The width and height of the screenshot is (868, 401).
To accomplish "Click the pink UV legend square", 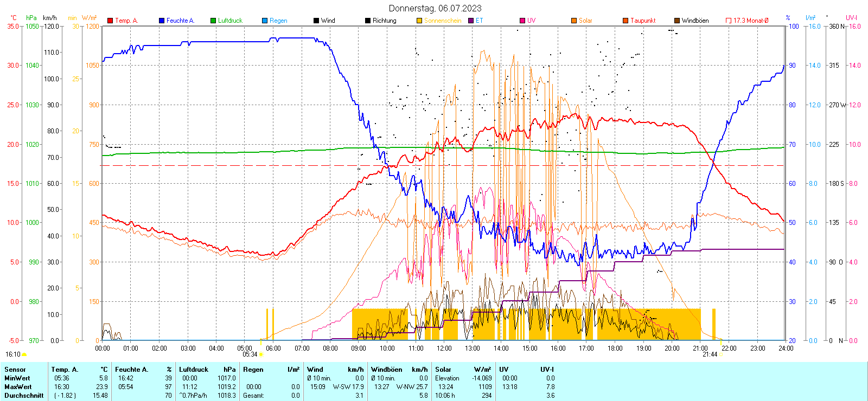I will [x=522, y=21].
